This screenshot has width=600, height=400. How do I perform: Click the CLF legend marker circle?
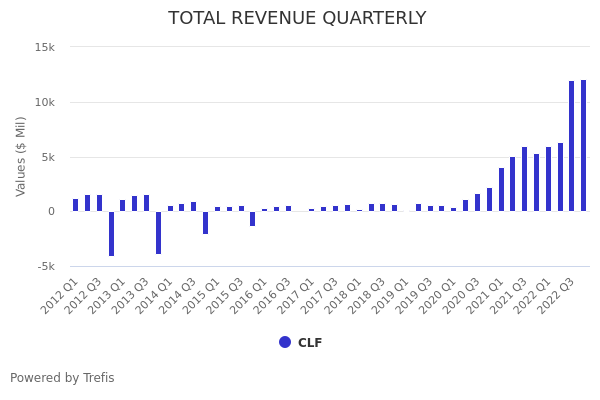285,342
